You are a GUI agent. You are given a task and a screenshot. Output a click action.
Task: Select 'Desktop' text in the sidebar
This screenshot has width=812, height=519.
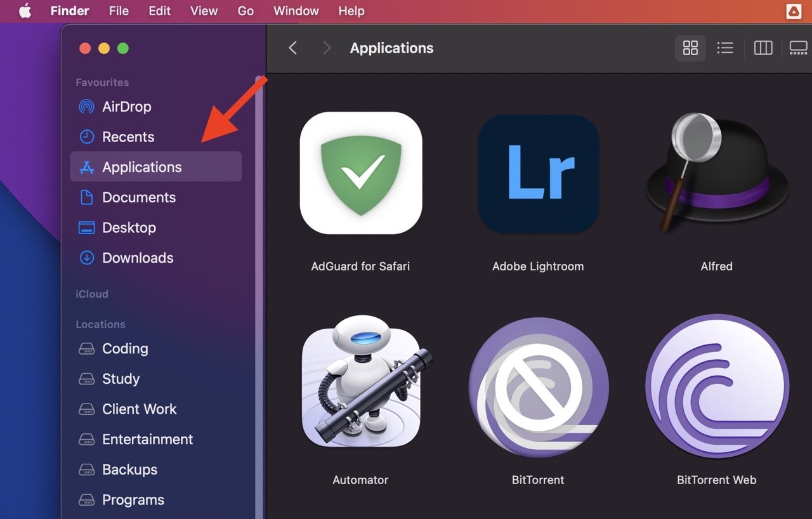[x=129, y=228]
